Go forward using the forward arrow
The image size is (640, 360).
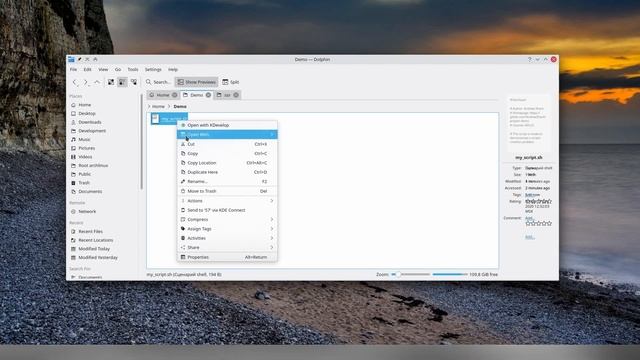[x=86, y=82]
